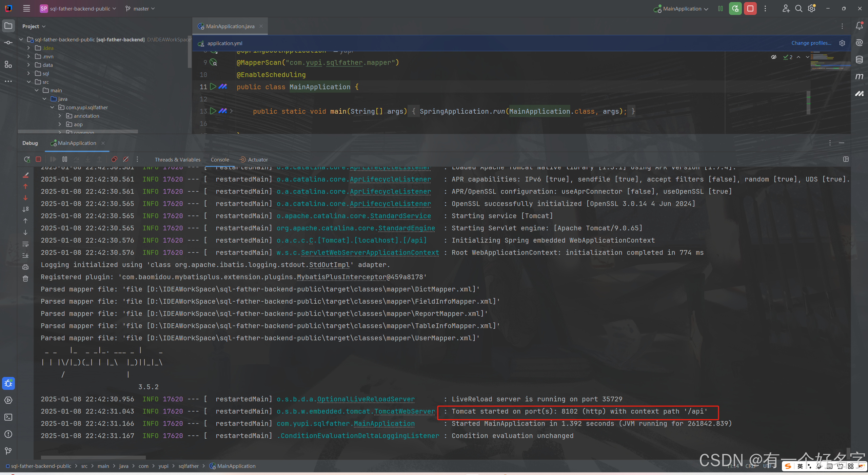Image resolution: width=868 pixels, height=475 pixels.
Task: Clear all console output trash icon
Action: click(25, 279)
